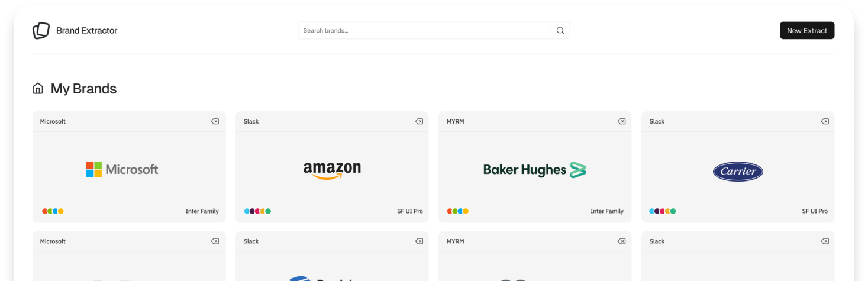868x281 pixels.
Task: Open the Microsoft logo thumbnail
Action: click(122, 170)
